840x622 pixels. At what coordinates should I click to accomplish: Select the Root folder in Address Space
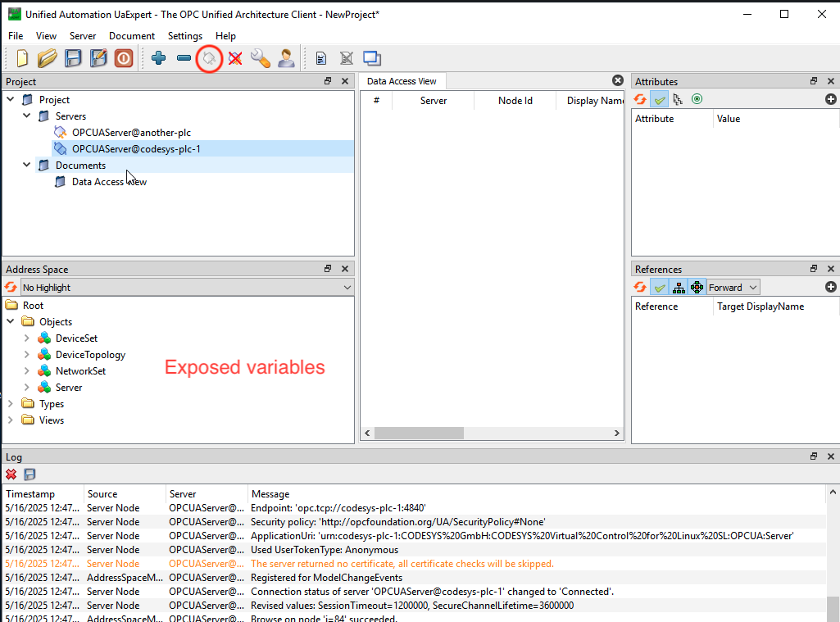tap(34, 306)
